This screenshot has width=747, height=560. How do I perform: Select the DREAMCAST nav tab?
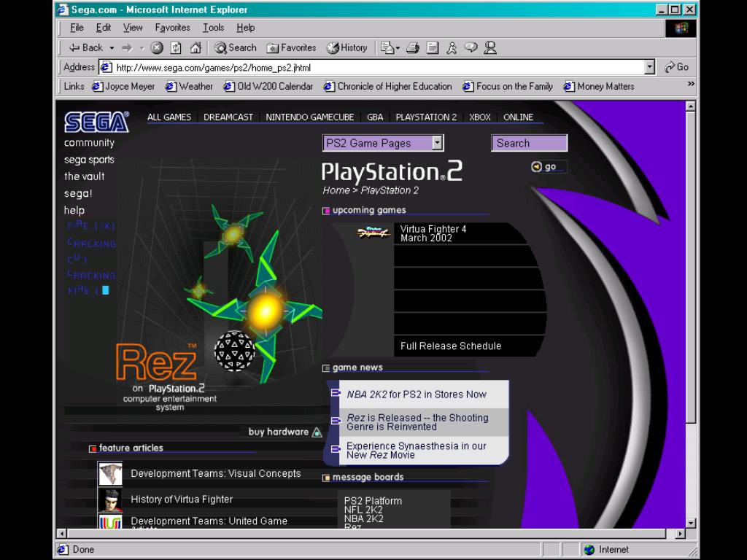coord(228,117)
